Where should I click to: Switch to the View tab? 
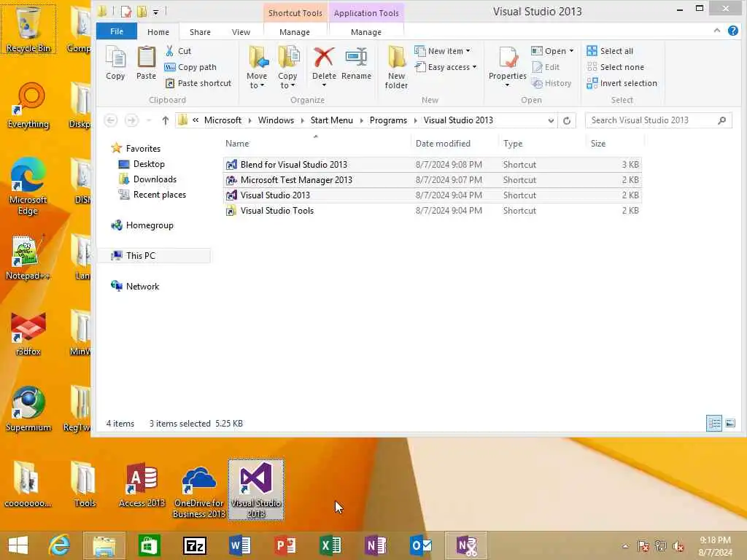click(241, 32)
